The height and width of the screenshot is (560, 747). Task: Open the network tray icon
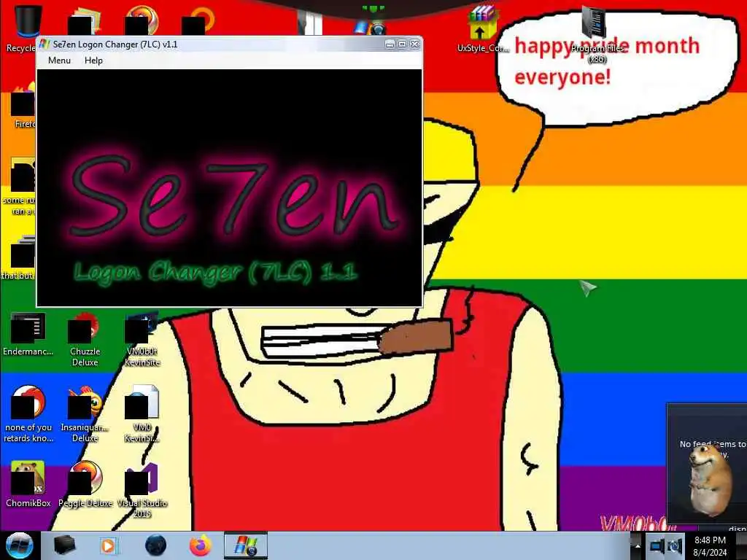657,545
